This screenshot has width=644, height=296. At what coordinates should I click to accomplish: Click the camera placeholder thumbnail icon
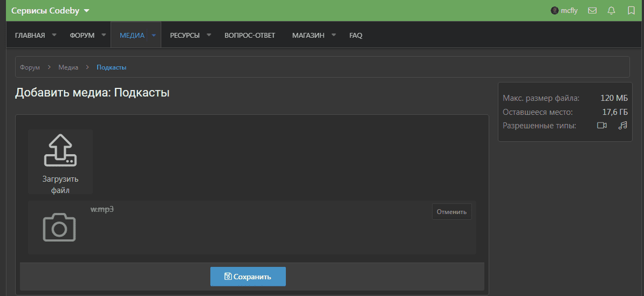tap(59, 227)
